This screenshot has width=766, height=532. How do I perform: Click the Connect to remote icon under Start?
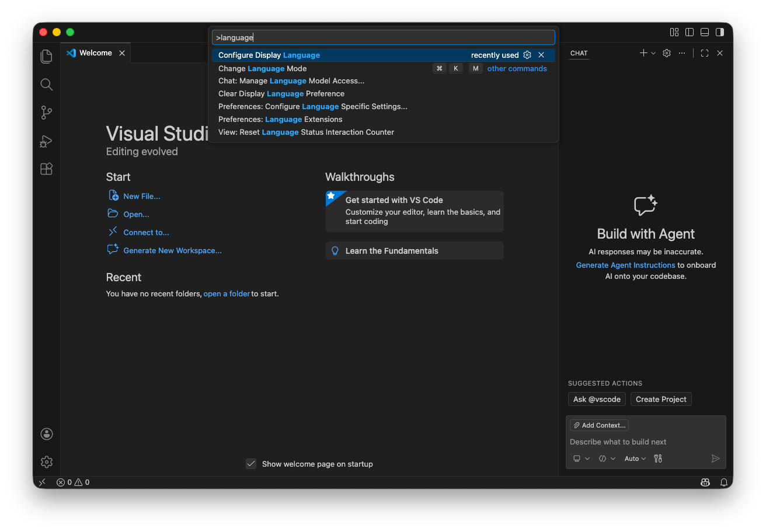pyautogui.click(x=113, y=232)
